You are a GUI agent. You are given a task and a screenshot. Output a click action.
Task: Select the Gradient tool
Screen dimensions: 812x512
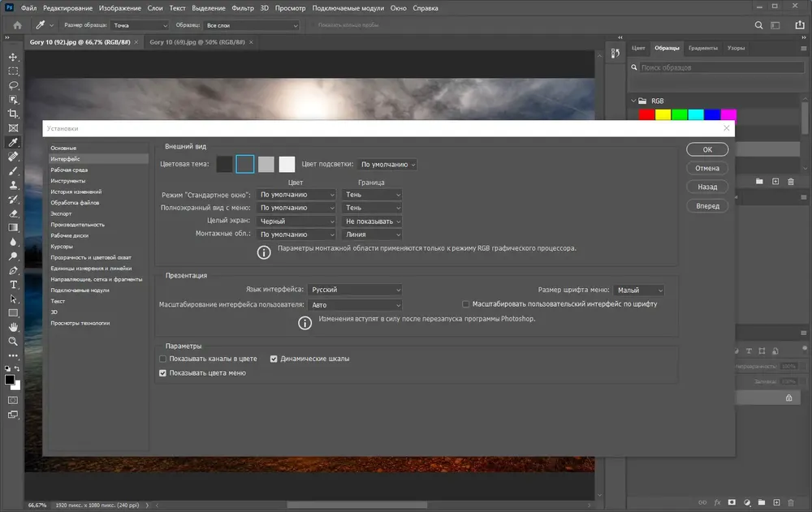[x=14, y=228]
